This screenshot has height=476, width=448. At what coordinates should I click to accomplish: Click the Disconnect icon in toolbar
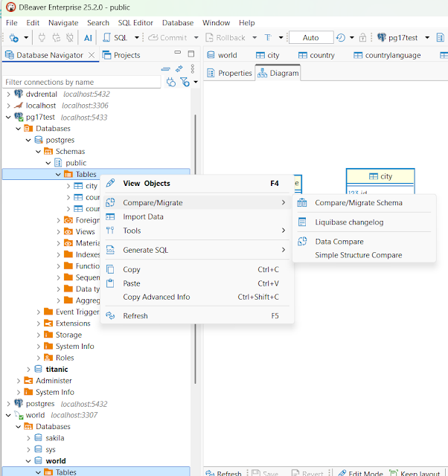pos(70,38)
